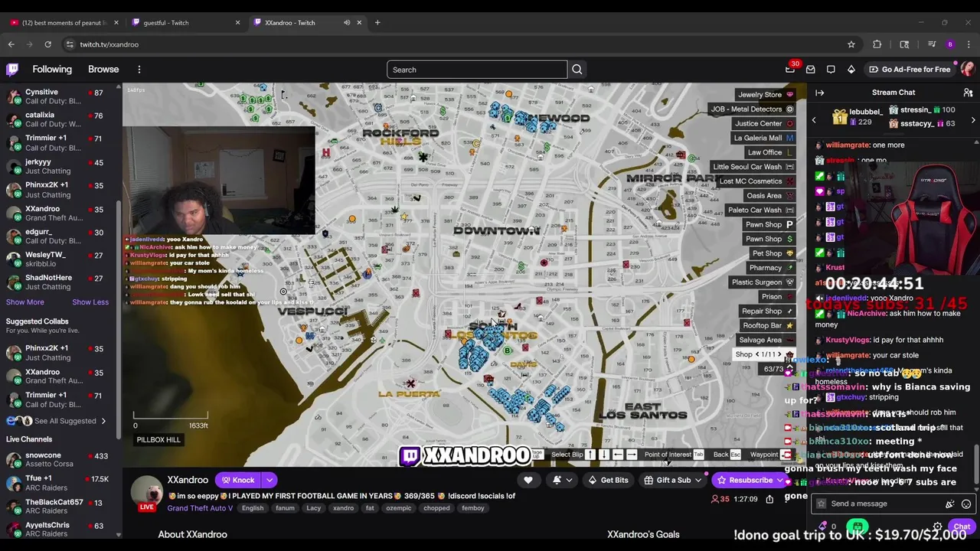Focus the Twitch search field
Image resolution: width=980 pixels, height=551 pixels.
[x=477, y=70]
